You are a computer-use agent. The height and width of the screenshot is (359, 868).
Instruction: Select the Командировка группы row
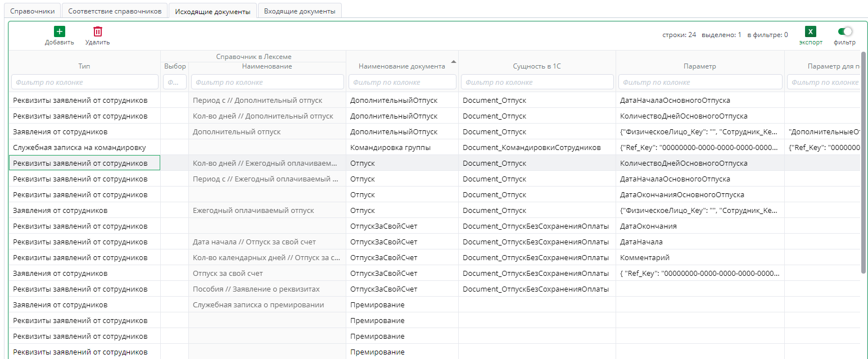click(x=390, y=148)
